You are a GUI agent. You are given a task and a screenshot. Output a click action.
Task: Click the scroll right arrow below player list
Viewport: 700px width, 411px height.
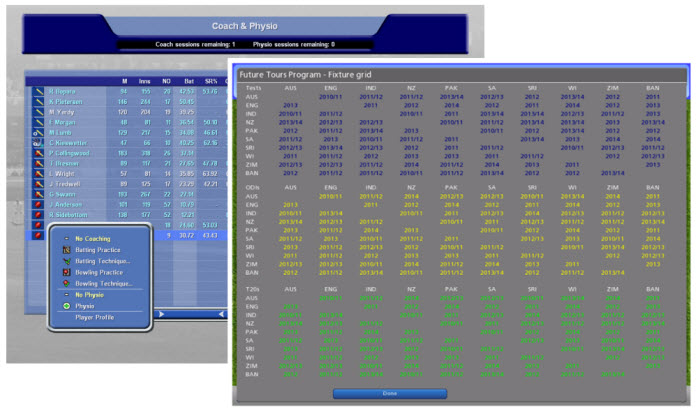pos(160,314)
